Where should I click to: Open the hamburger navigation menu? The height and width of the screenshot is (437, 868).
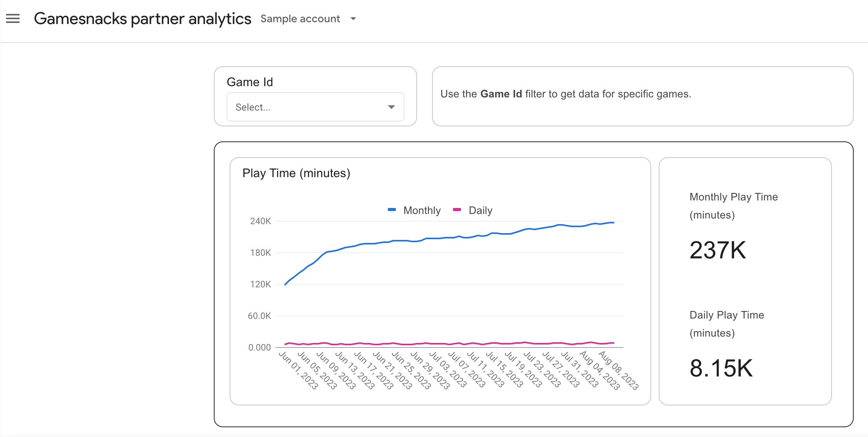tap(13, 18)
